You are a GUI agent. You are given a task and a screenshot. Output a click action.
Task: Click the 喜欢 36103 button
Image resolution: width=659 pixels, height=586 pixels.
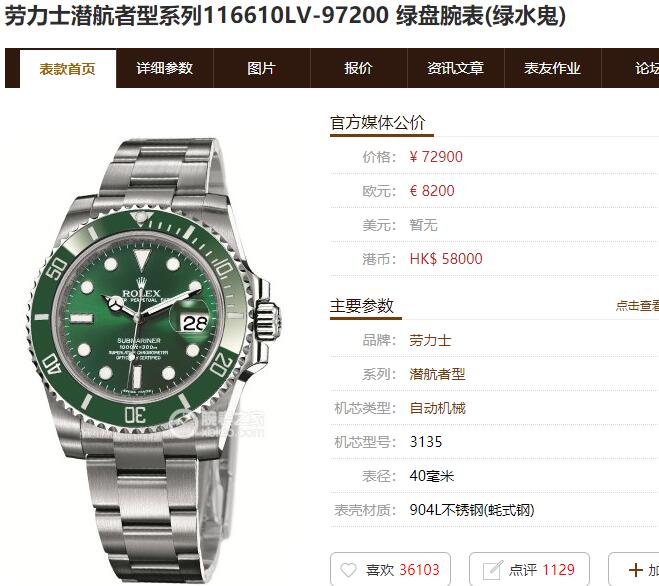390,570
